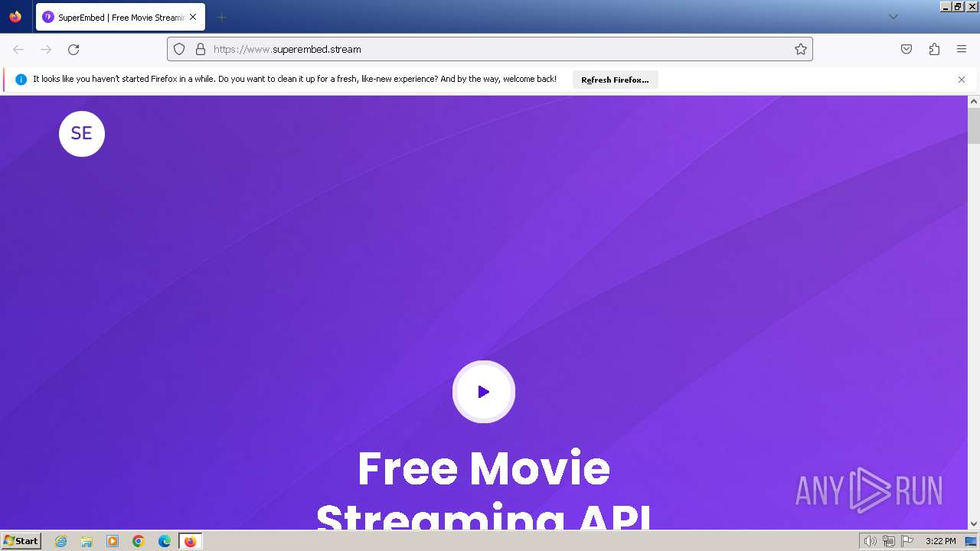Image resolution: width=980 pixels, height=551 pixels.
Task: Open Firefox View icon
Action: coord(15,17)
